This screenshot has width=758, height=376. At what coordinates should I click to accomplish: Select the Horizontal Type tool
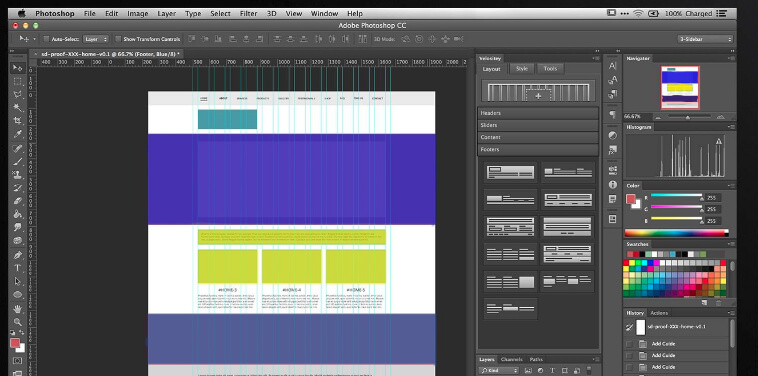17,268
